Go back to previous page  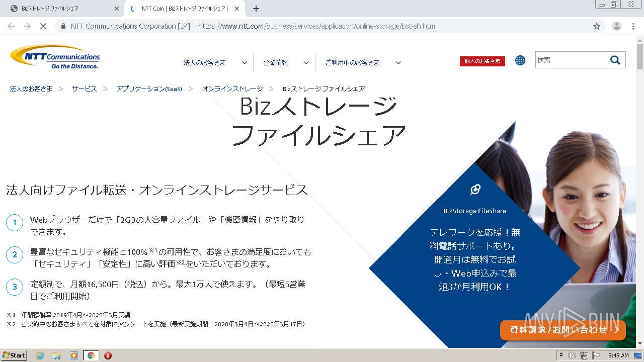point(11,26)
